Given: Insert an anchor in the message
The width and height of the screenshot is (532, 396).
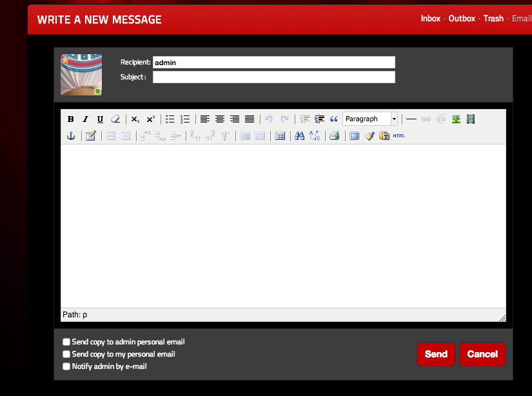Looking at the screenshot, I should pyautogui.click(x=71, y=136).
